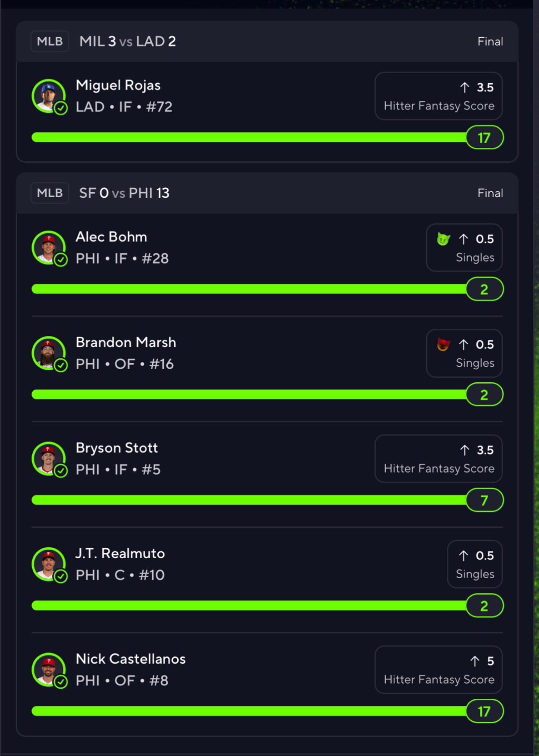Click Alec Bohm player avatar
Viewport: 539px width, 756px height.
49,248
